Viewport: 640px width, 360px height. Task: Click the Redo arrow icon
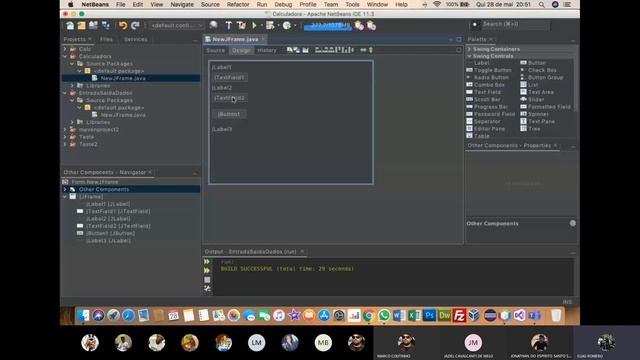coord(135,26)
